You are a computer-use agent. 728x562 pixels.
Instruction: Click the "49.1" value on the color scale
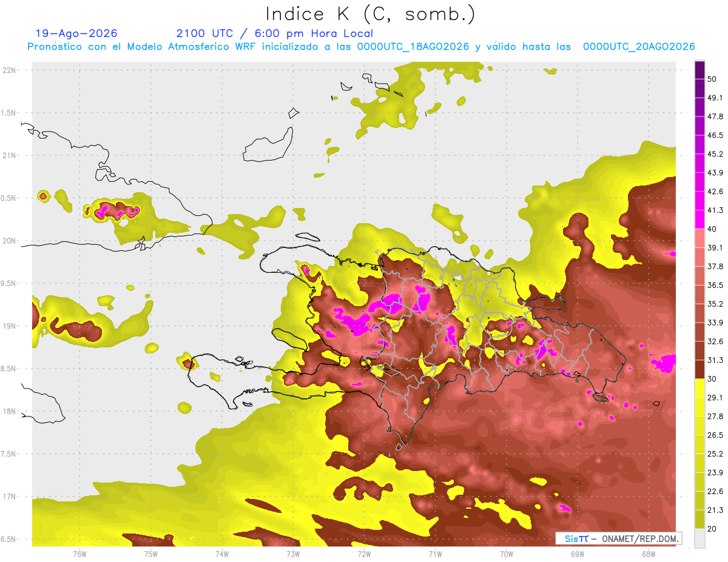715,98
